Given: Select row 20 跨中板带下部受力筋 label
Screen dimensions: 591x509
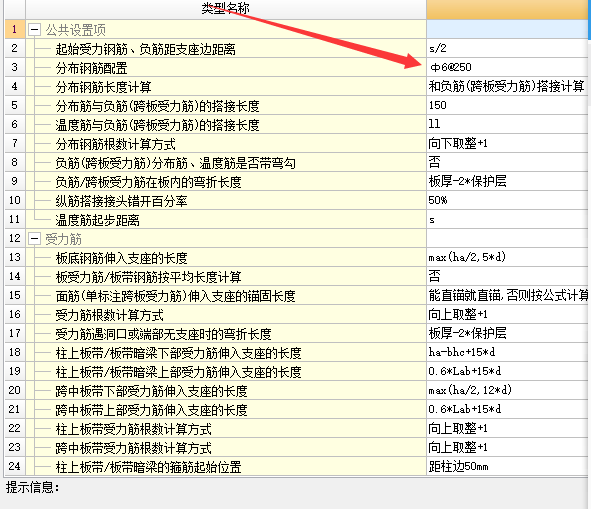Looking at the screenshot, I should [151, 391].
